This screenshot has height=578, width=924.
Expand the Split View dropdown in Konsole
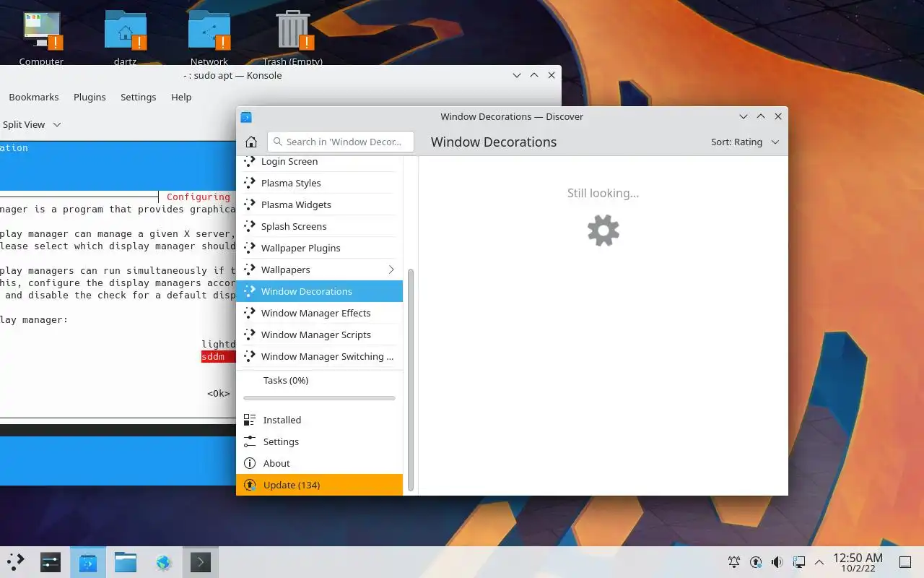(x=57, y=124)
